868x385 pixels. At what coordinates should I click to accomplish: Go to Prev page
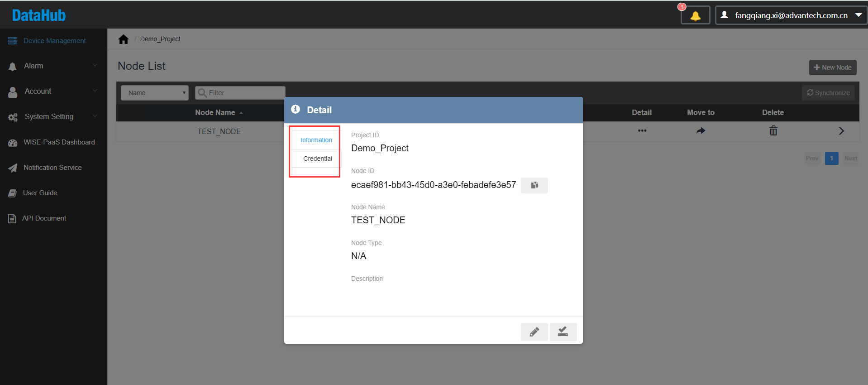click(812, 159)
